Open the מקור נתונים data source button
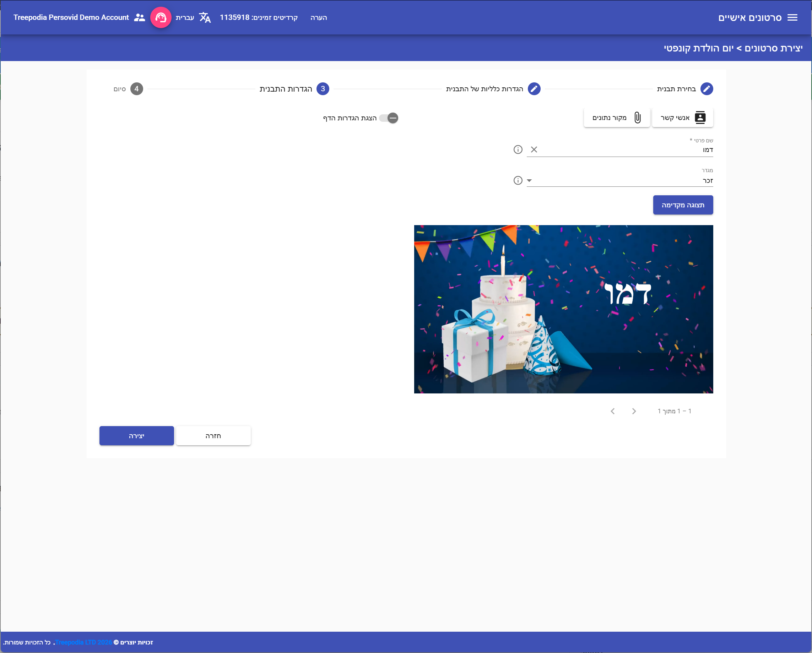 tap(617, 118)
